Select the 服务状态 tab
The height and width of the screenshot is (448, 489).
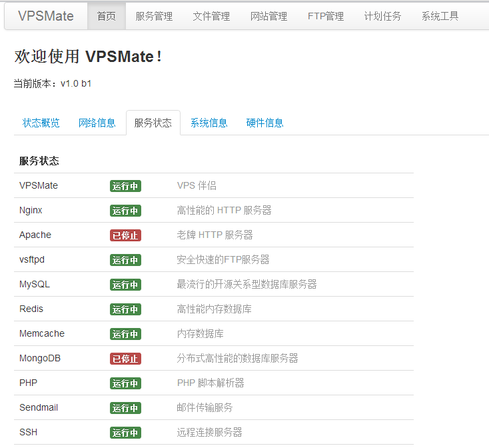tap(153, 123)
